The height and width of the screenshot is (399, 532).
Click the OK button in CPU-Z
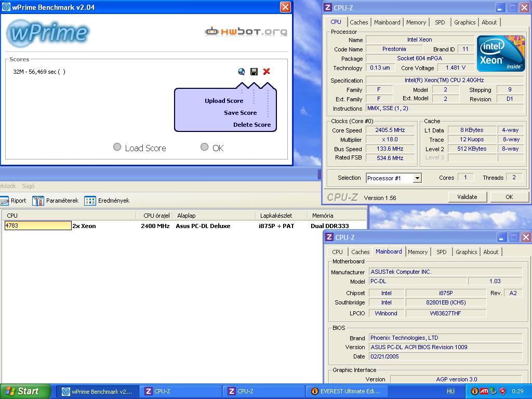(509, 197)
